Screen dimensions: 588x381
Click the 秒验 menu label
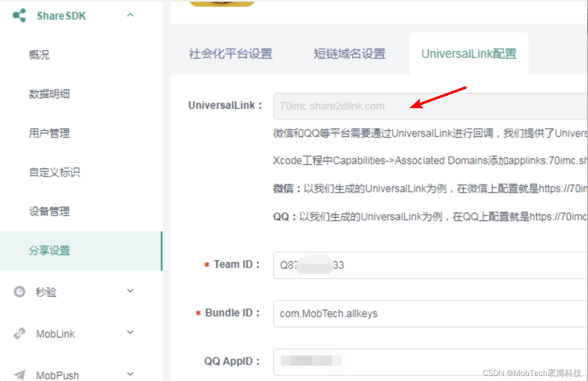(x=46, y=292)
